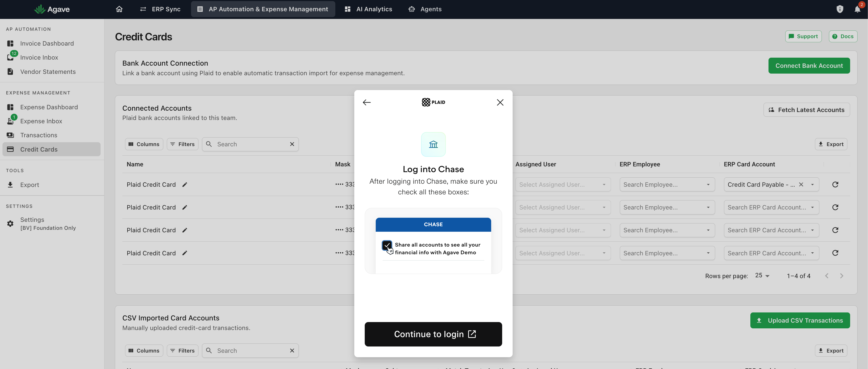Edit name of first Plaid Credit Card
This screenshot has width=868, height=369.
pyautogui.click(x=185, y=185)
